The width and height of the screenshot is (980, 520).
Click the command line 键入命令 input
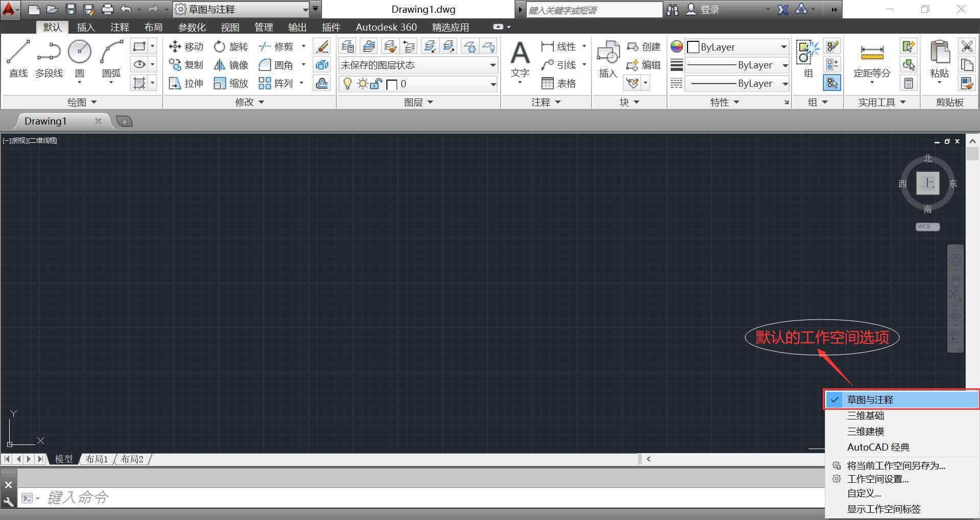[421, 498]
